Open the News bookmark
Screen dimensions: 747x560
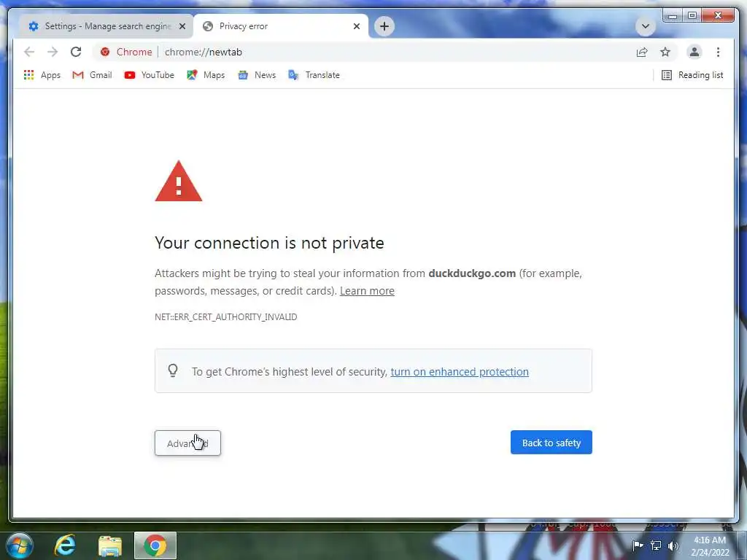click(257, 75)
